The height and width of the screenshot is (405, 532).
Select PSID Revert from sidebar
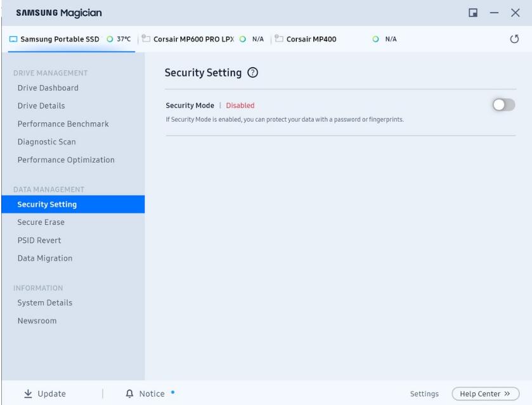(39, 240)
